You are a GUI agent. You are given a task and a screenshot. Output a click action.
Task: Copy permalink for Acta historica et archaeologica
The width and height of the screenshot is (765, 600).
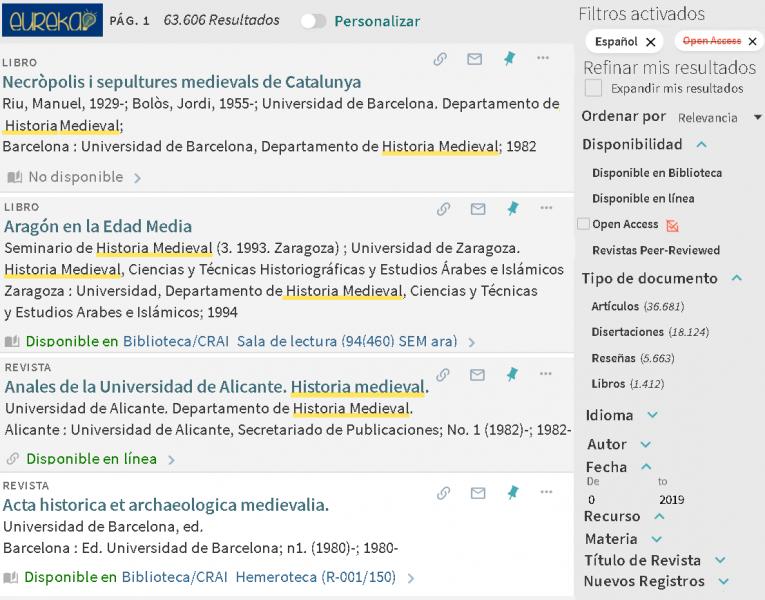coord(443,493)
